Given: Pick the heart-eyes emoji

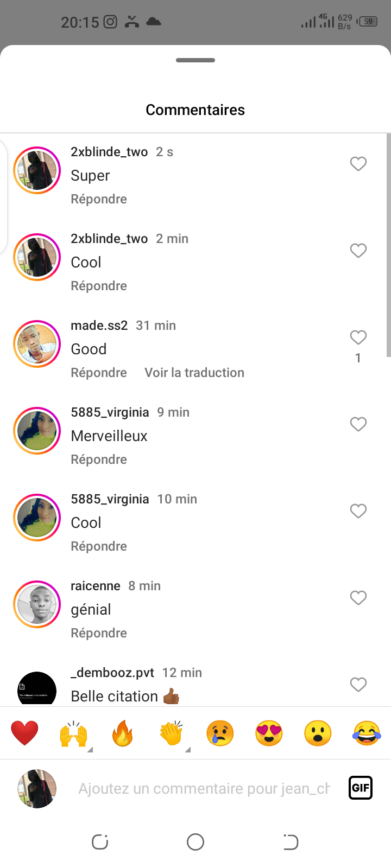Looking at the screenshot, I should 269,733.
